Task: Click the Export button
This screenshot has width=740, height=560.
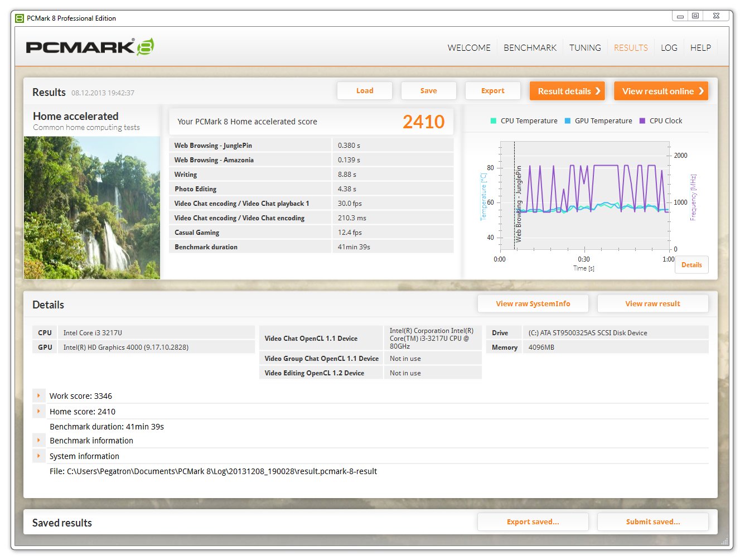Action: tap(493, 91)
